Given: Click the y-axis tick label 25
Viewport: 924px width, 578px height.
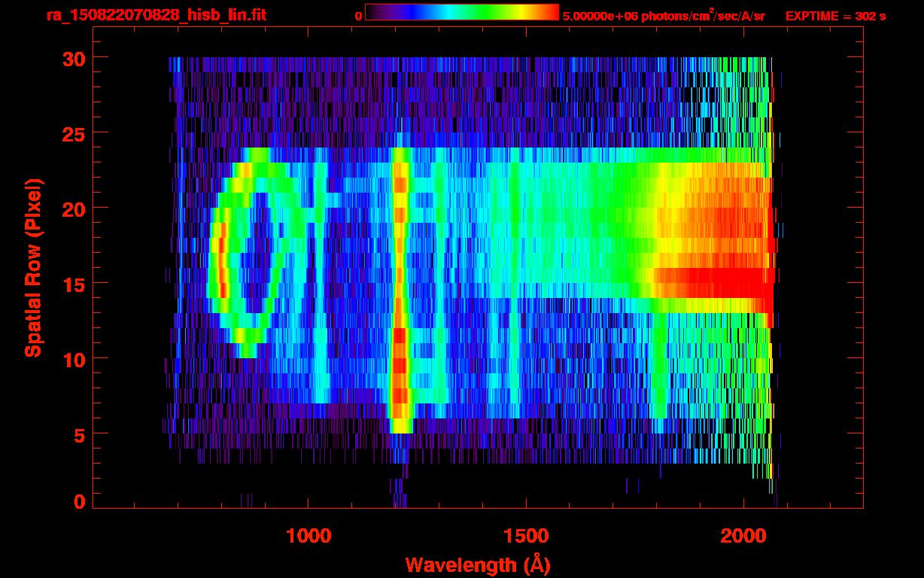Looking at the screenshot, I should (x=74, y=133).
